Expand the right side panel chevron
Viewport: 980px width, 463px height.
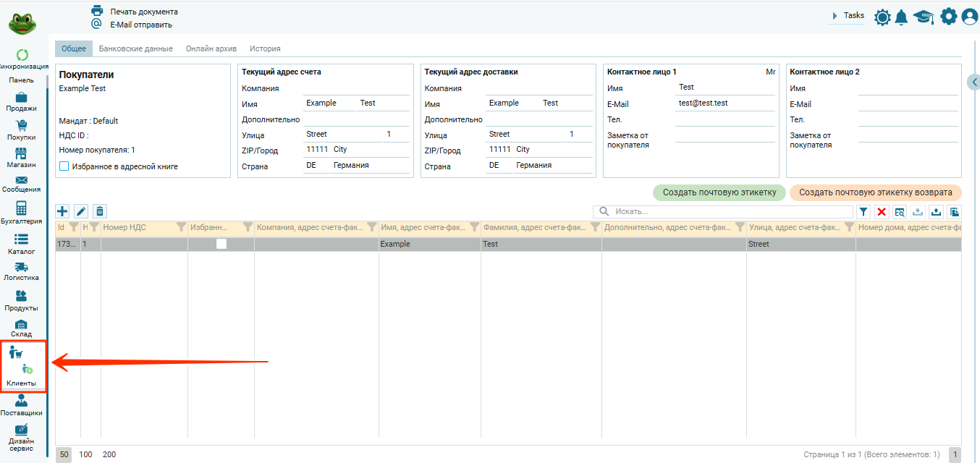973,82
